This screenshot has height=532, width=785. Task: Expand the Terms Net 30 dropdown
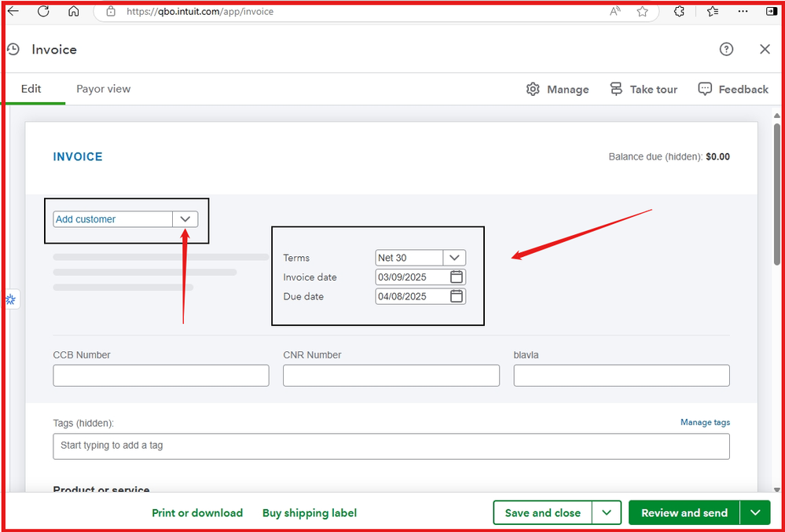(454, 258)
